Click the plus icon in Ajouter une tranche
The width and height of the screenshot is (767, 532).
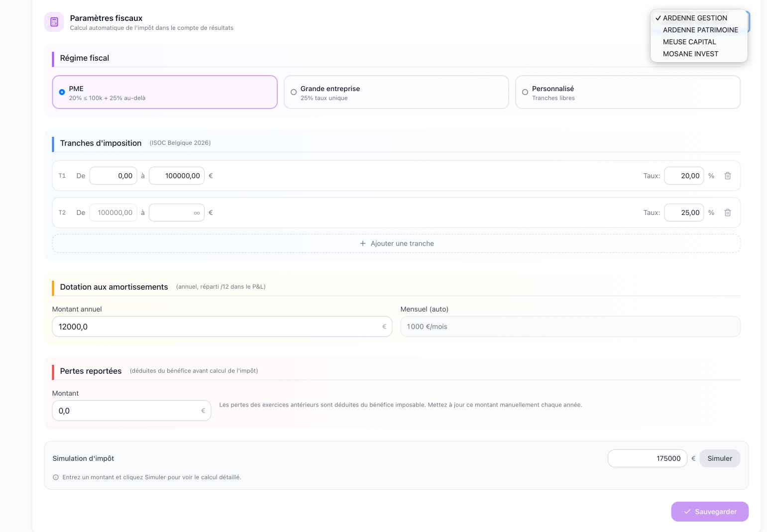(363, 243)
